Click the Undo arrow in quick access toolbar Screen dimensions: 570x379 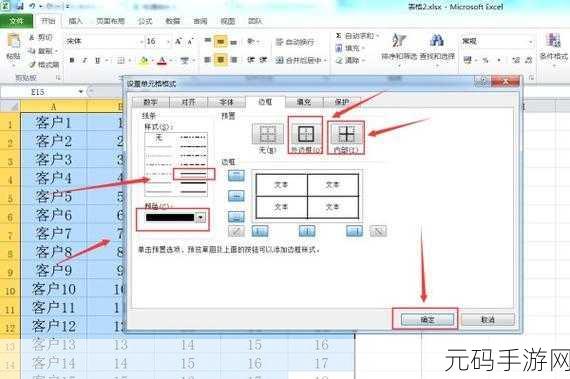(33, 6)
